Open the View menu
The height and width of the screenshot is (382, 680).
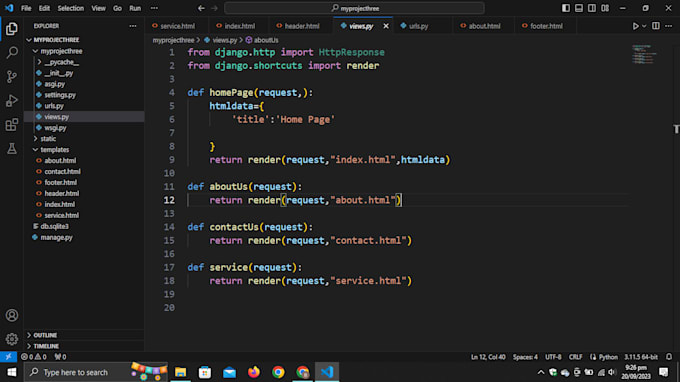pos(98,8)
